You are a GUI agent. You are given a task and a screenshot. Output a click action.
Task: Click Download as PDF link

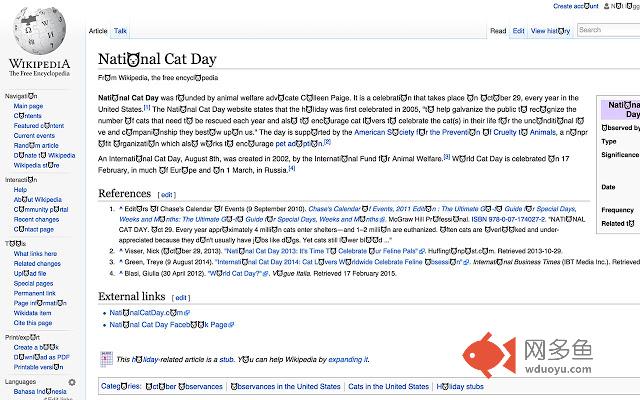(41, 357)
